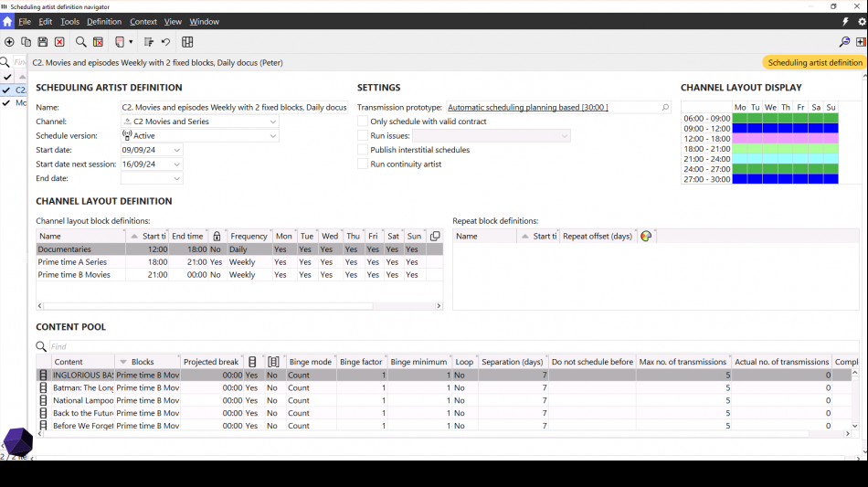Click the lightning bolt icon

pos(845,21)
